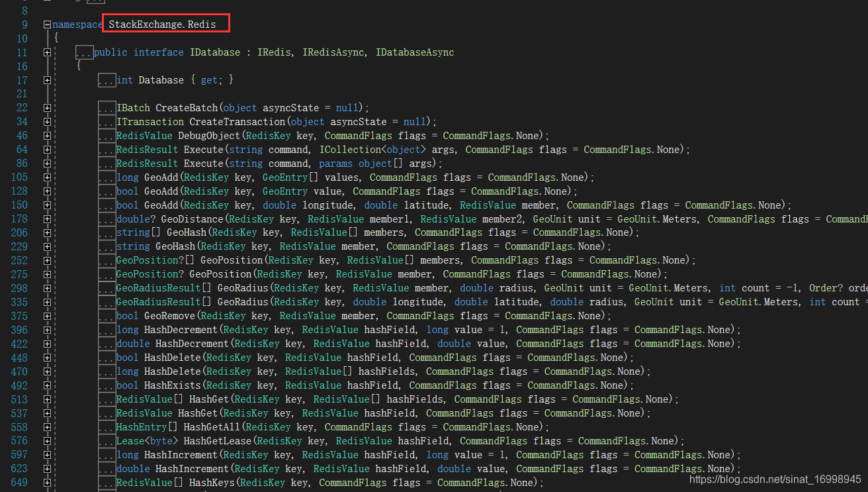Click the ellipsis box before the Execute method
Image resolution: width=868 pixels, height=492 pixels.
108,149
